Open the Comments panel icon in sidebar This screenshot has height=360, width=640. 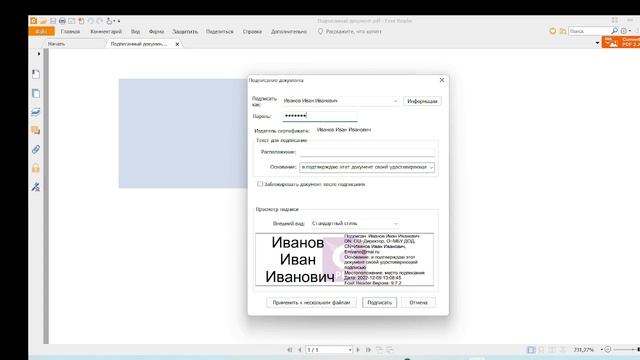point(36,130)
